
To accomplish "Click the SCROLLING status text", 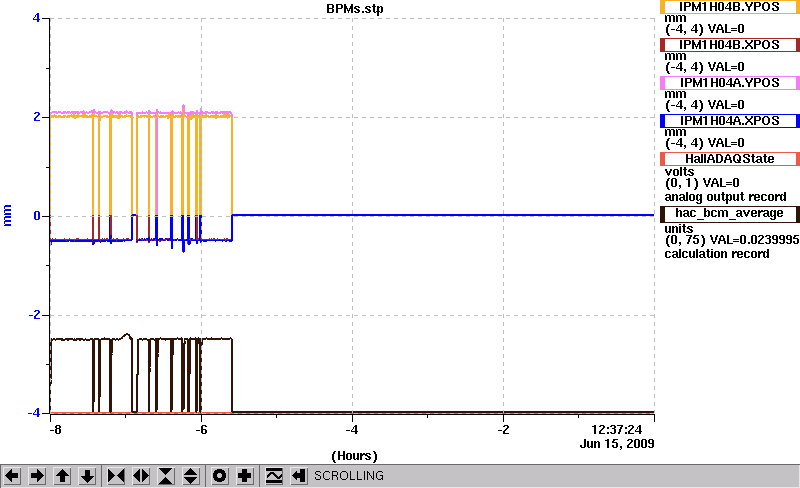I will [x=349, y=476].
